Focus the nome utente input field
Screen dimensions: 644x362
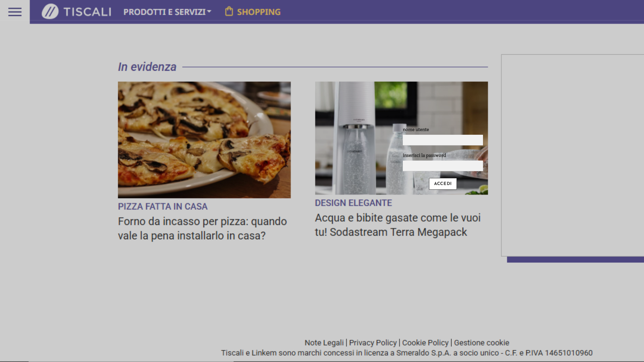coord(443,140)
